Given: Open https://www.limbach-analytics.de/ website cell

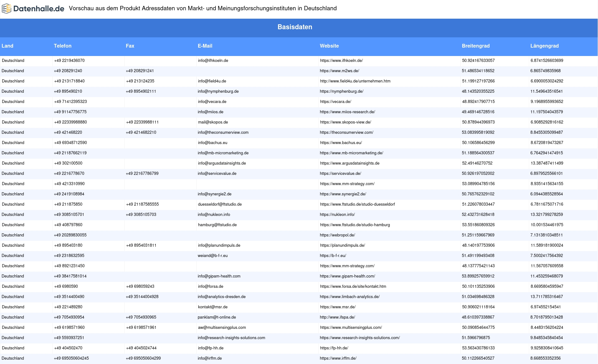Looking at the screenshot, I should pyautogui.click(x=350, y=297).
